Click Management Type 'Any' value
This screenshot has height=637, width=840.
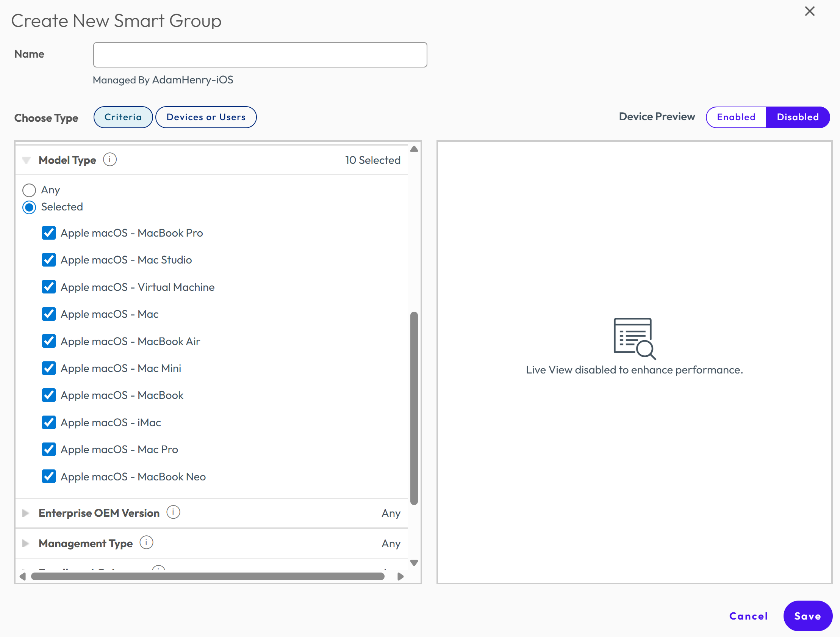pyautogui.click(x=391, y=544)
